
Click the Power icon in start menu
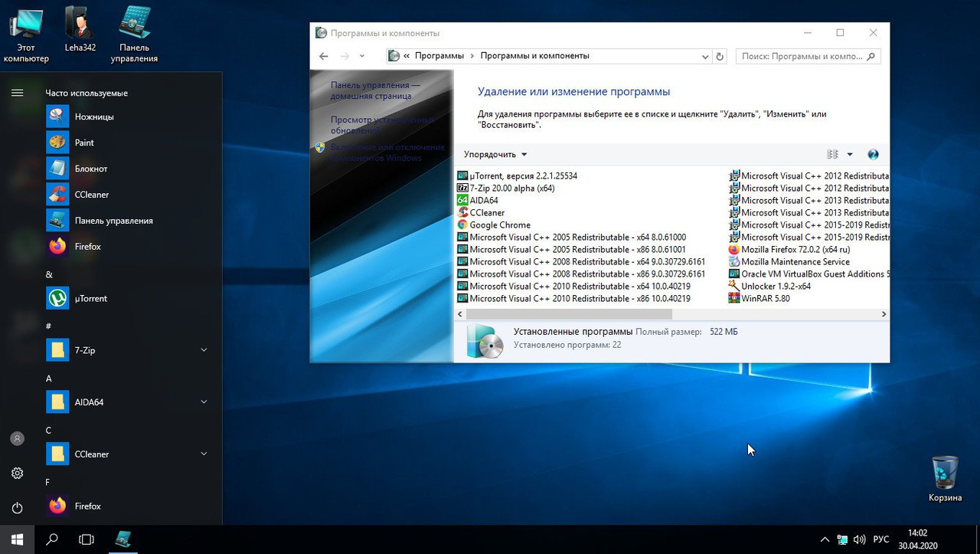click(17, 508)
